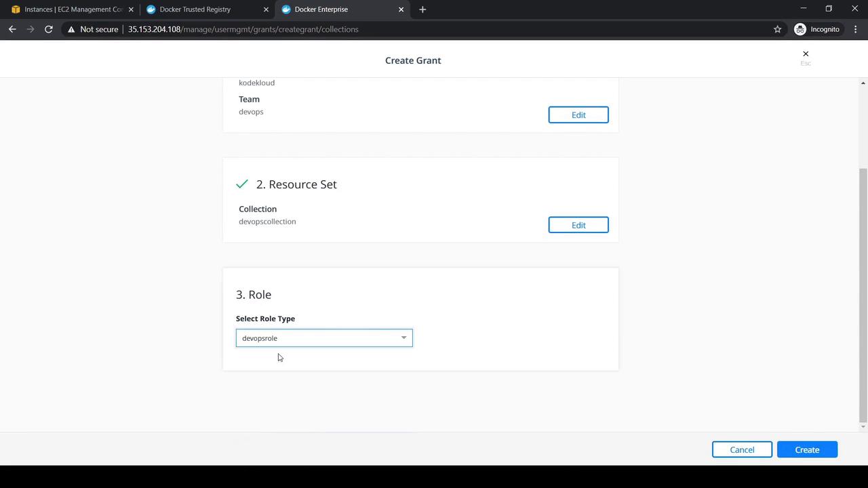Edit the Resource Set collection

[578, 225]
